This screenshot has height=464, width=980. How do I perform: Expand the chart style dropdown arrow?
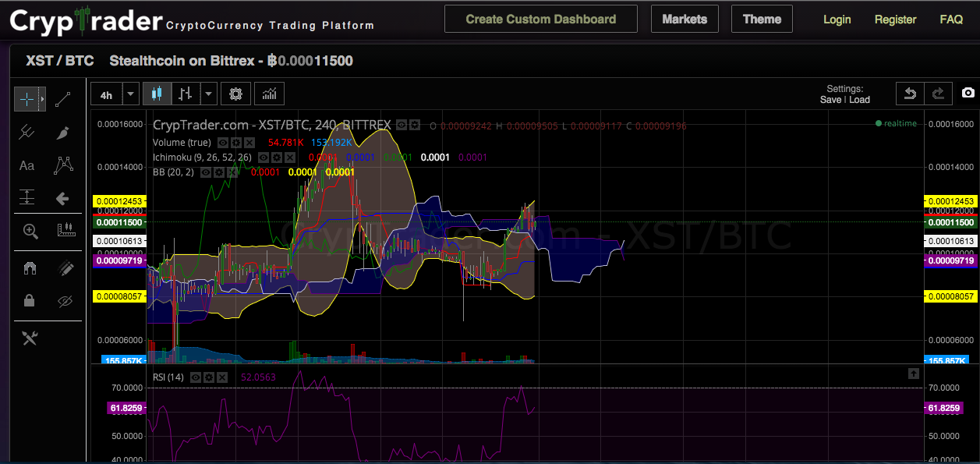point(208,94)
